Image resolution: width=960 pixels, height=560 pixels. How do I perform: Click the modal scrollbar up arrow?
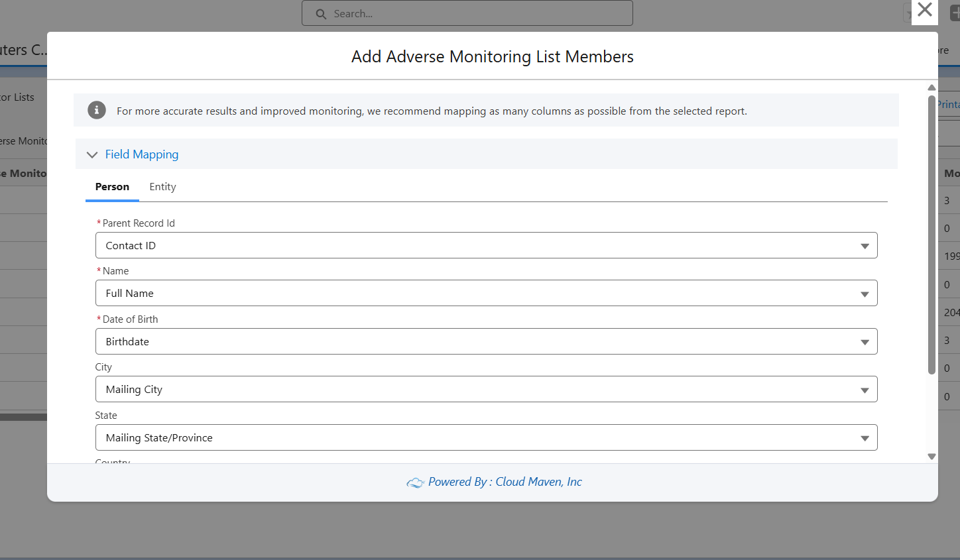(x=931, y=87)
